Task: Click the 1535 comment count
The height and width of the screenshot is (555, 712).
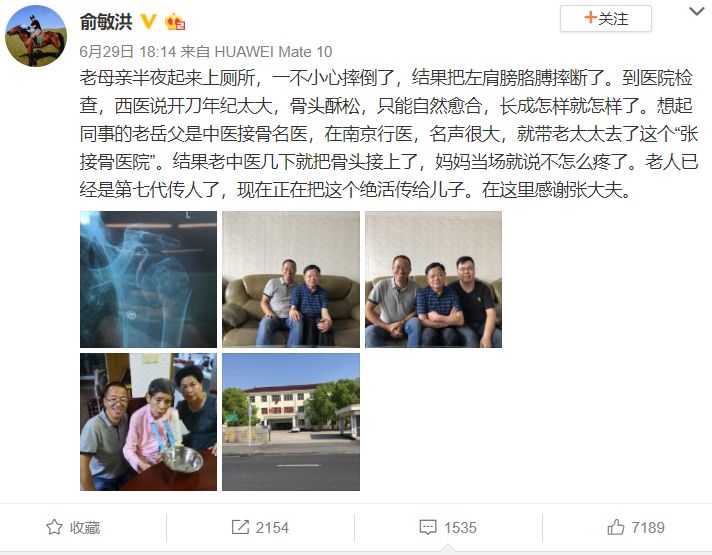Action: tap(460, 527)
